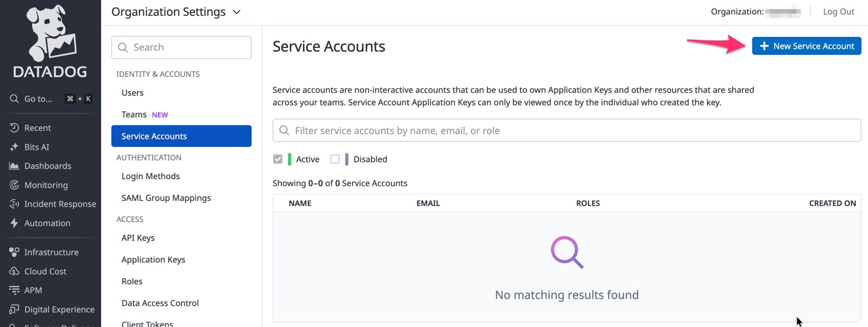
Task: Click the Log Out link
Action: coord(839,12)
